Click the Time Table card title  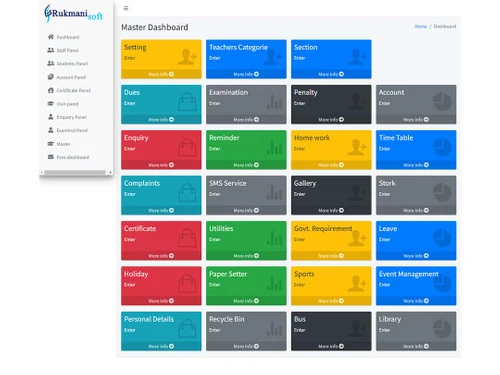pyautogui.click(x=396, y=138)
